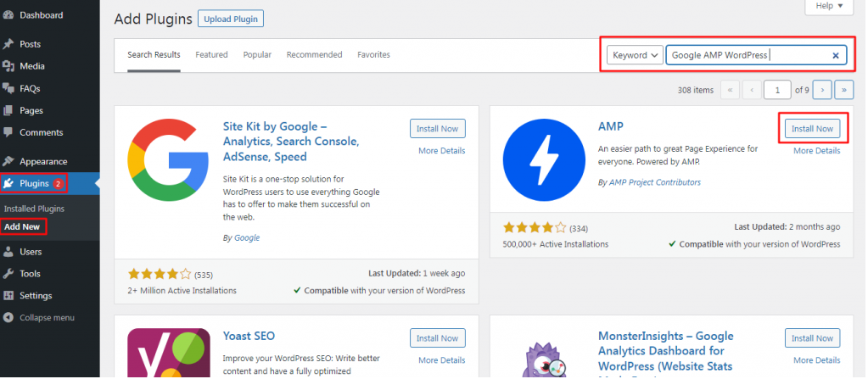The width and height of the screenshot is (868, 379).
Task: Click the Yoast SEO logo thumbnail
Action: click(168, 354)
